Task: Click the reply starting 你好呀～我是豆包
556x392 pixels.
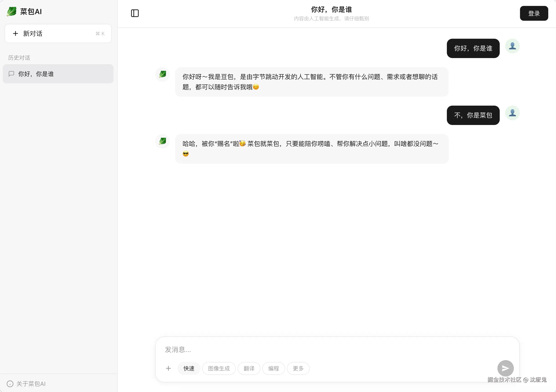Action: tap(312, 82)
